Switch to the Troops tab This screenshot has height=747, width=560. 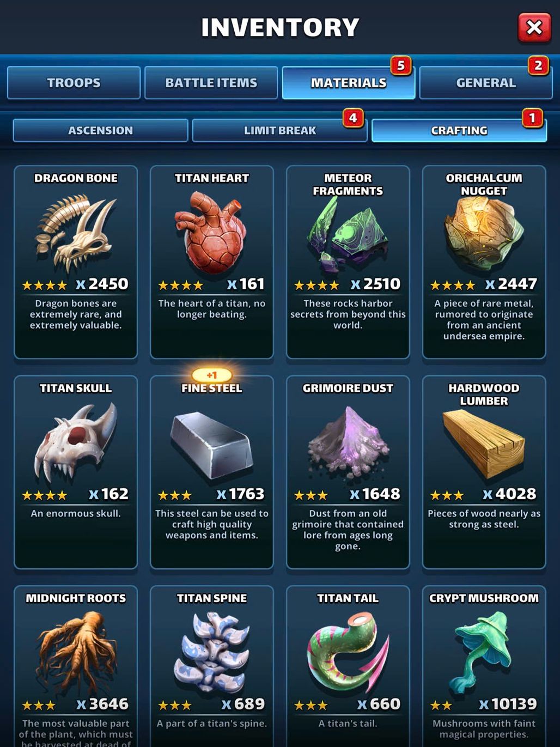74,83
